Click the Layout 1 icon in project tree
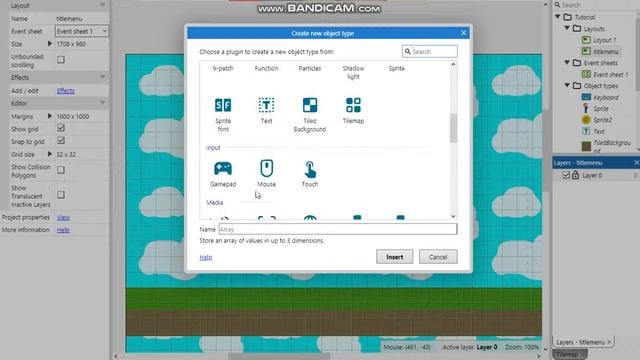Screen dimensions: 640x360 click(x=586, y=40)
